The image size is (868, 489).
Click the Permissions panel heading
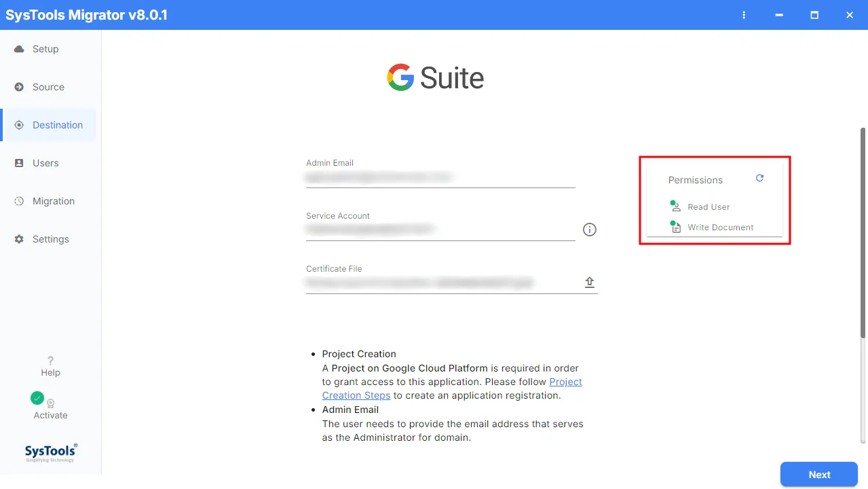tap(696, 180)
